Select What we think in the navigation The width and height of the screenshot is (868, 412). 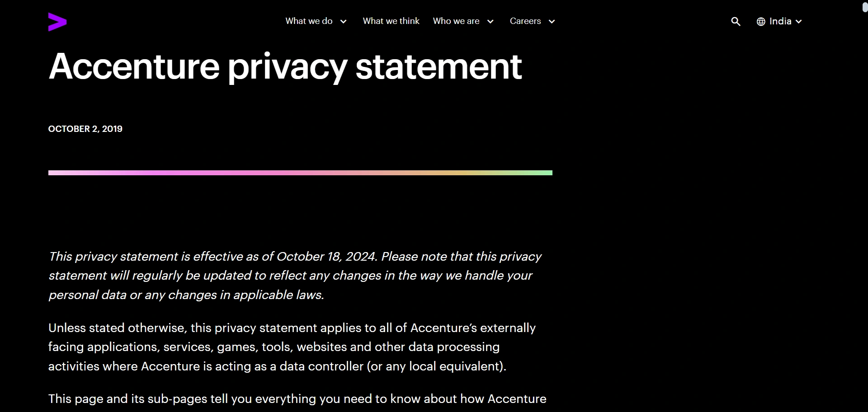click(391, 21)
